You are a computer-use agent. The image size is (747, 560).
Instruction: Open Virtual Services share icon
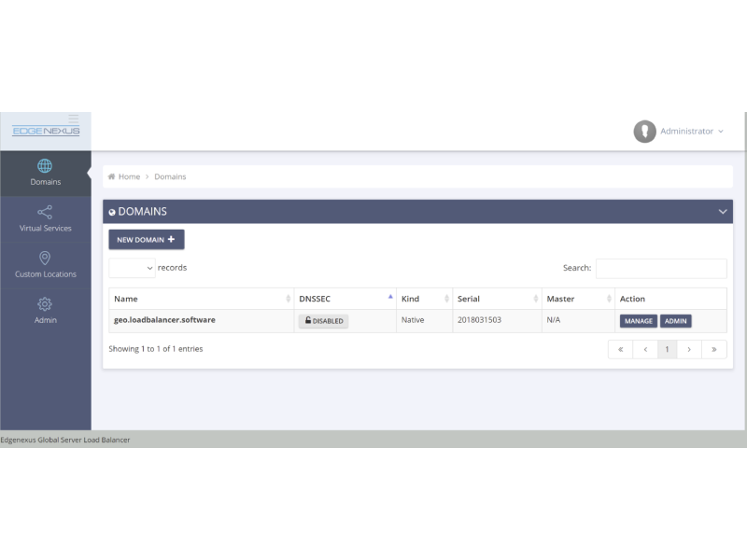(45, 212)
